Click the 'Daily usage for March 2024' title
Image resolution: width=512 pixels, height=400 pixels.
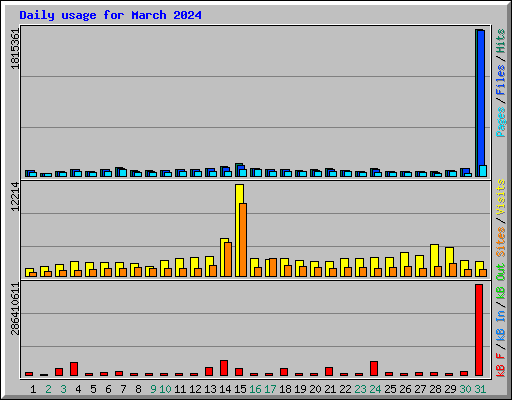(x=110, y=15)
